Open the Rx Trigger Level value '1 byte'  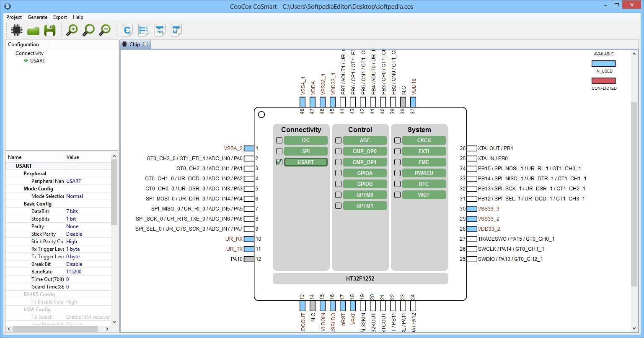point(88,249)
